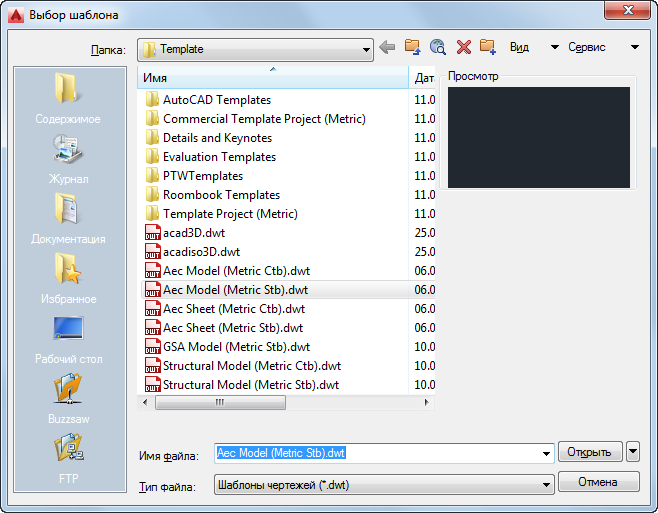Open the Содержимое places shortcut
The image size is (658, 513).
[x=68, y=99]
